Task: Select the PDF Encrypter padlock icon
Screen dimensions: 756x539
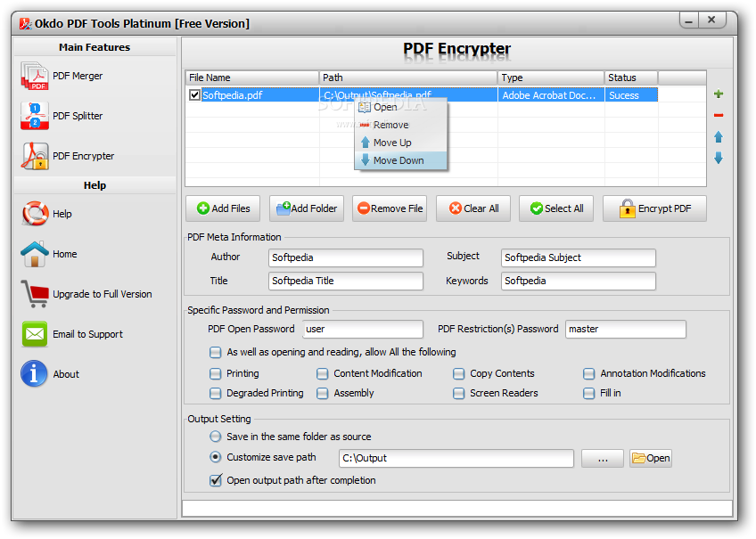Action: [34, 156]
